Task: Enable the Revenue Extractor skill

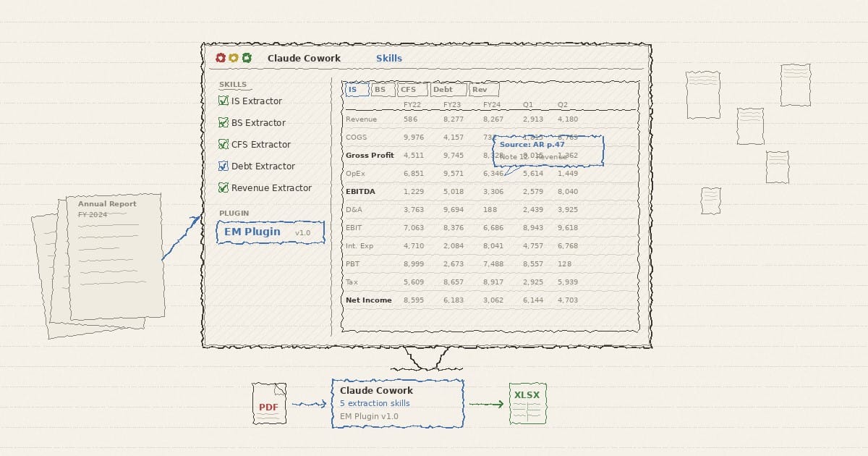Action: [224, 187]
